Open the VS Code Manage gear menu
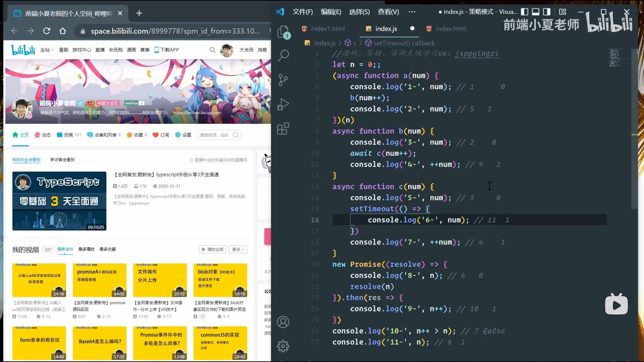The image size is (644, 362). click(x=283, y=346)
